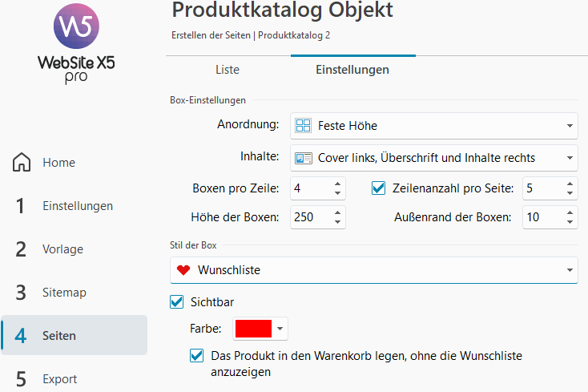588x392 pixels.
Task: Toggle the Zeilenanzahl pro Seite checkbox
Action: pos(378,188)
